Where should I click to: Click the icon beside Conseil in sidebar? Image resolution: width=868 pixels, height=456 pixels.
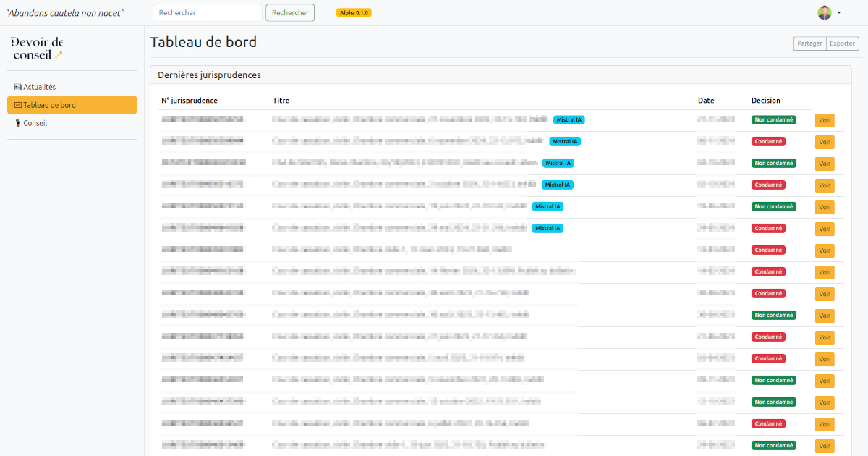click(18, 123)
